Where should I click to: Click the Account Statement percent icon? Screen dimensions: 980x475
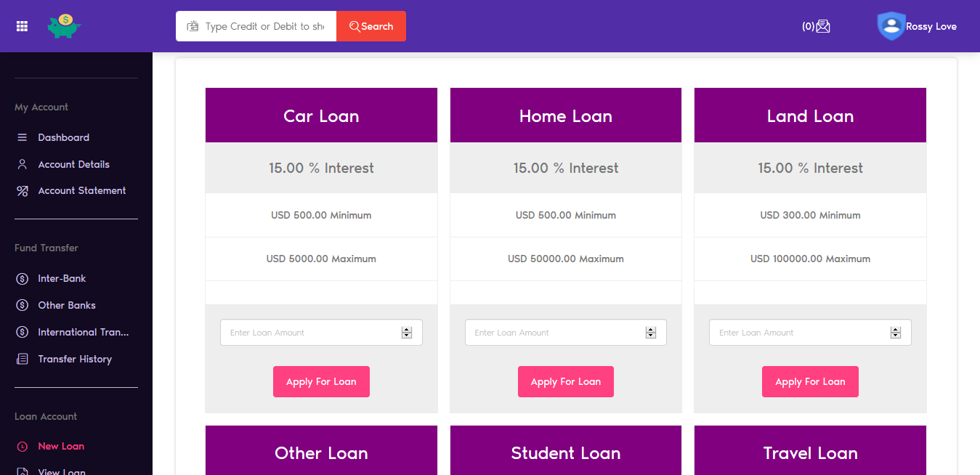tap(23, 191)
